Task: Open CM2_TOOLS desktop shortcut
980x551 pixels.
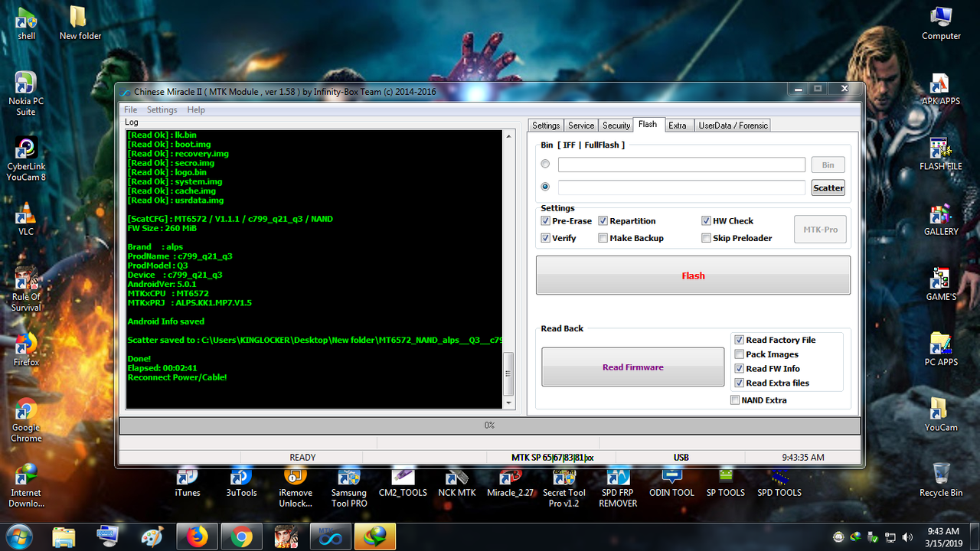Action: 403,482
